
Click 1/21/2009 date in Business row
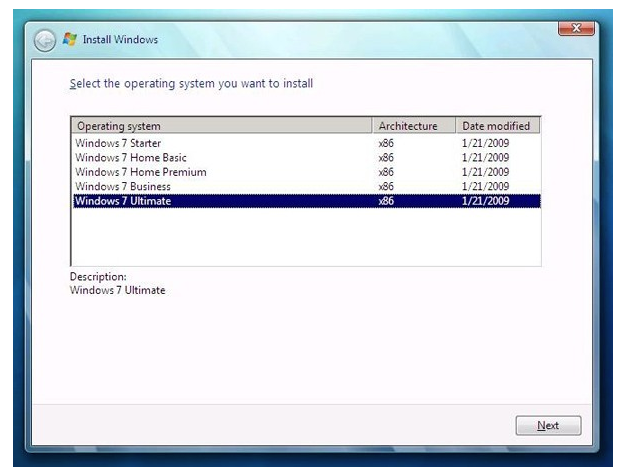click(x=485, y=186)
